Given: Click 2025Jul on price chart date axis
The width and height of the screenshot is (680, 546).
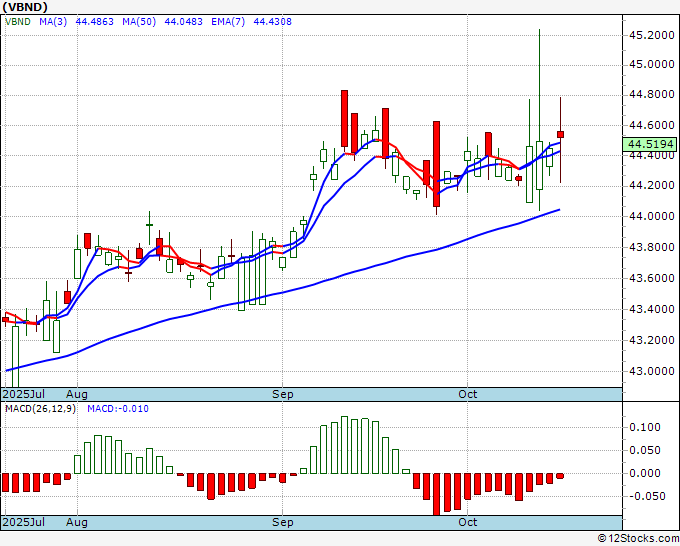Looking at the screenshot, I should coord(24,394).
